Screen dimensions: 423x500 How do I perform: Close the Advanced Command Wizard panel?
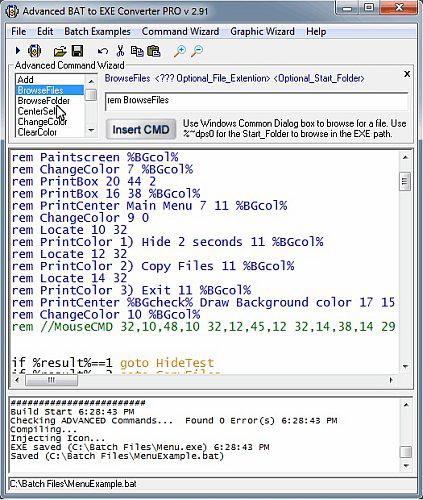(x=407, y=74)
